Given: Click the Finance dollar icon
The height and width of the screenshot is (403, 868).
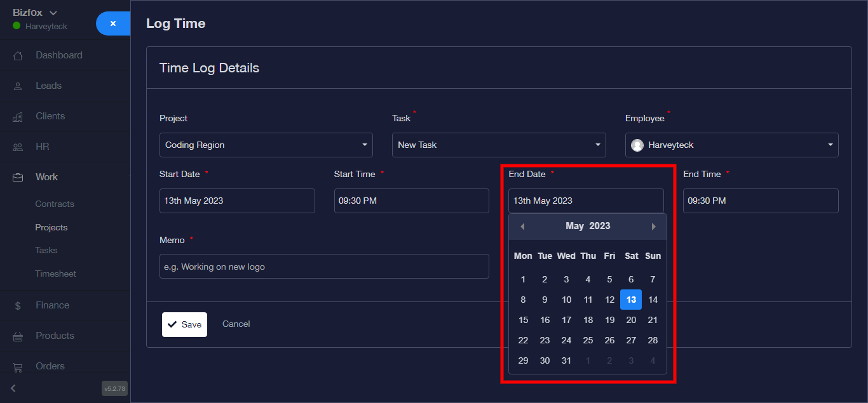Looking at the screenshot, I should tap(18, 306).
